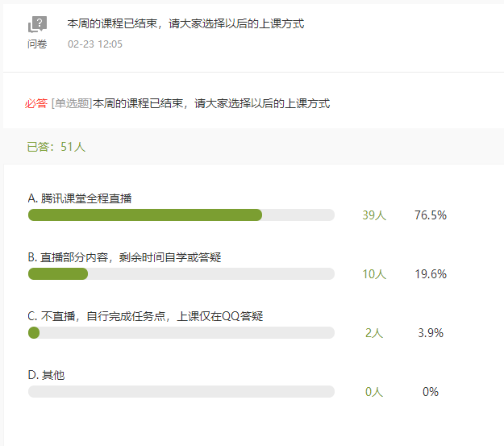The width and height of the screenshot is (504, 446).
Task: Select option B 直播部分内容，剩余时间自学或答疑
Action: pyautogui.click(x=124, y=256)
